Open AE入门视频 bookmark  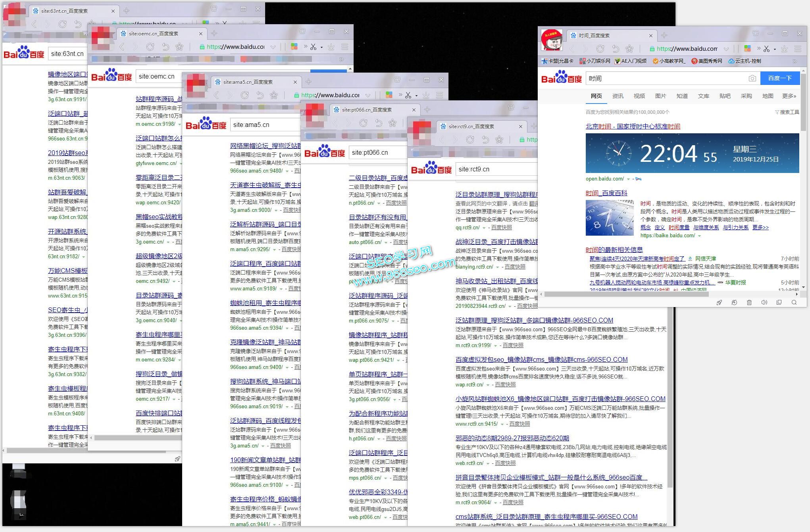pyautogui.click(x=631, y=61)
